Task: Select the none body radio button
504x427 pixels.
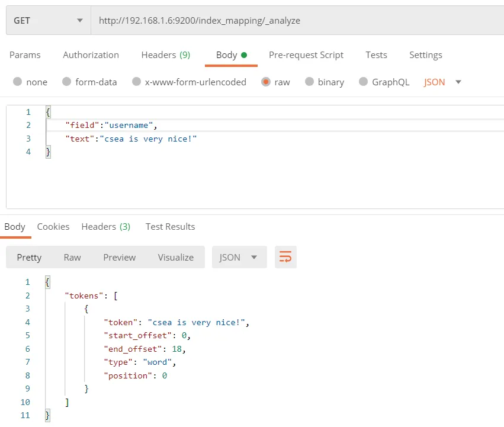Action: pos(17,82)
